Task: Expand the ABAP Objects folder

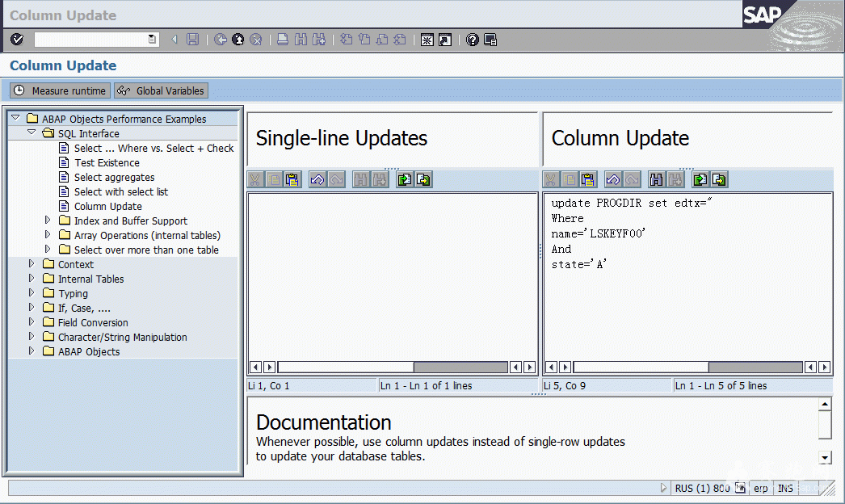Action: 32,351
